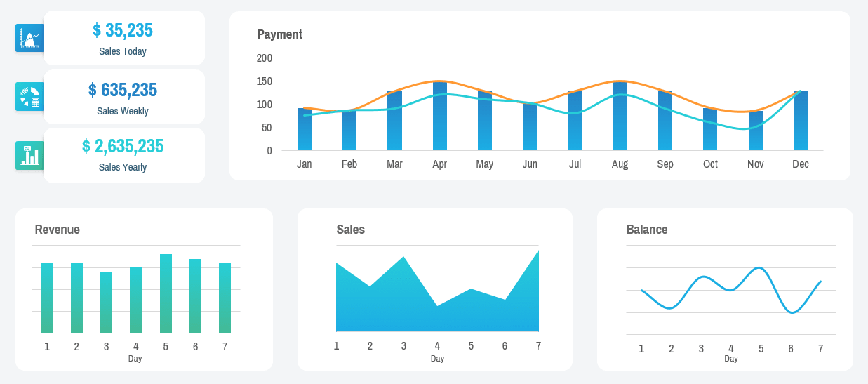Image resolution: width=868 pixels, height=384 pixels.
Task: Click the Day axis title under Balance
Action: coord(731,359)
